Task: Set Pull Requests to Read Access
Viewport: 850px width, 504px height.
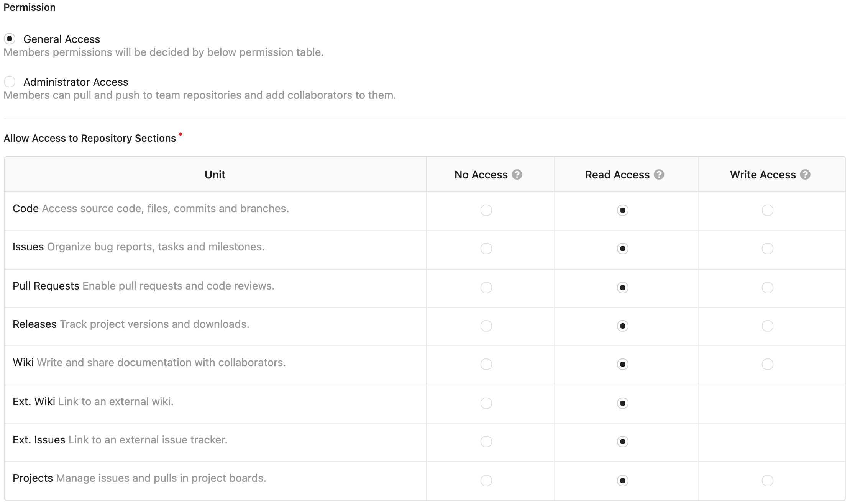Action: (x=623, y=288)
